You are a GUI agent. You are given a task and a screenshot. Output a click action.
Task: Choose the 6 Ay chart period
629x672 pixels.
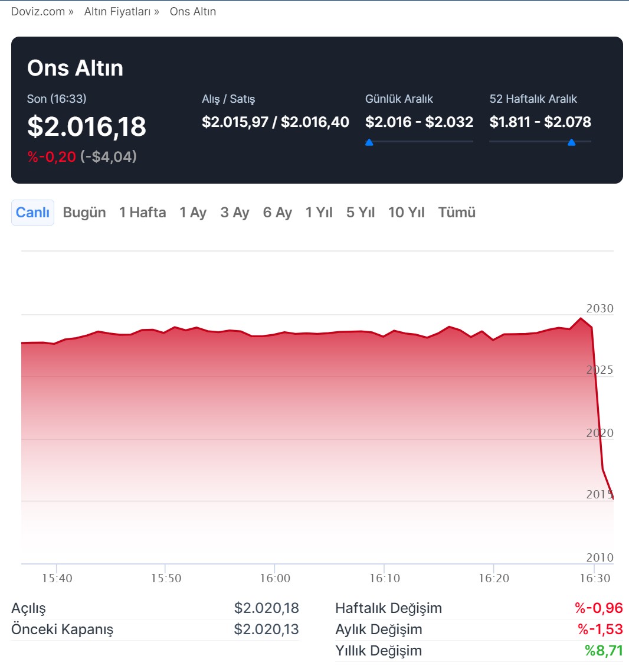point(277,213)
